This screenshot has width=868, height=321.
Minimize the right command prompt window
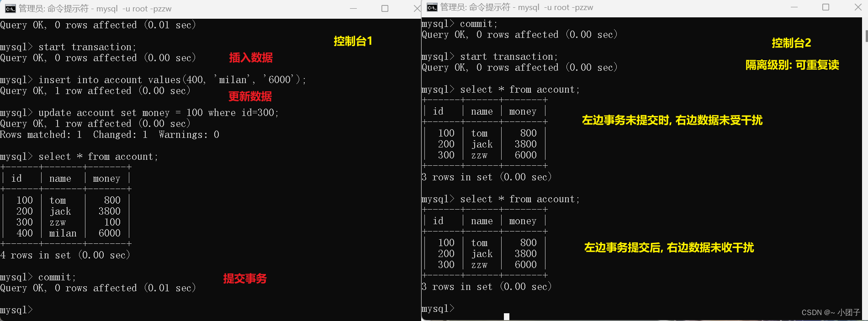pos(794,7)
